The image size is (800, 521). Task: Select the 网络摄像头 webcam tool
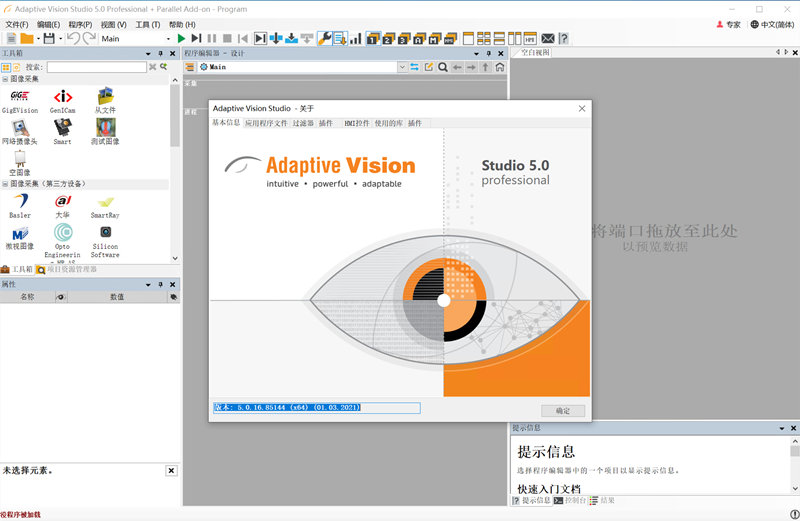coord(20,132)
